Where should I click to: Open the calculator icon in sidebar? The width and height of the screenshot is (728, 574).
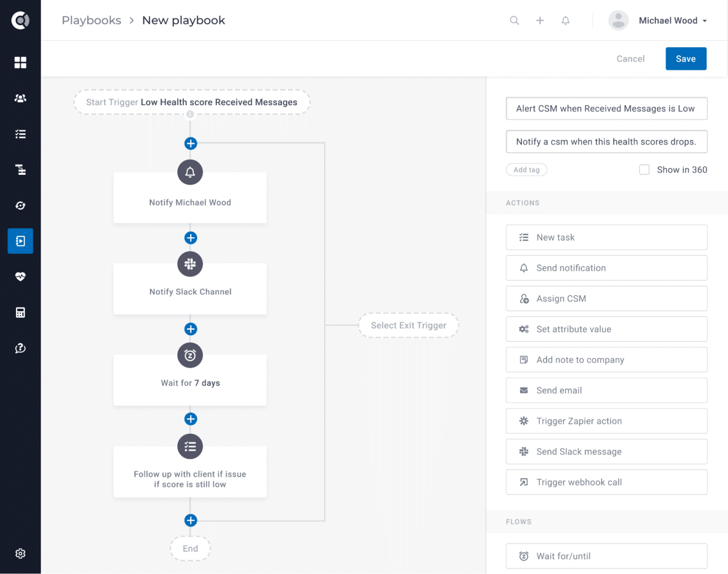coord(20,312)
